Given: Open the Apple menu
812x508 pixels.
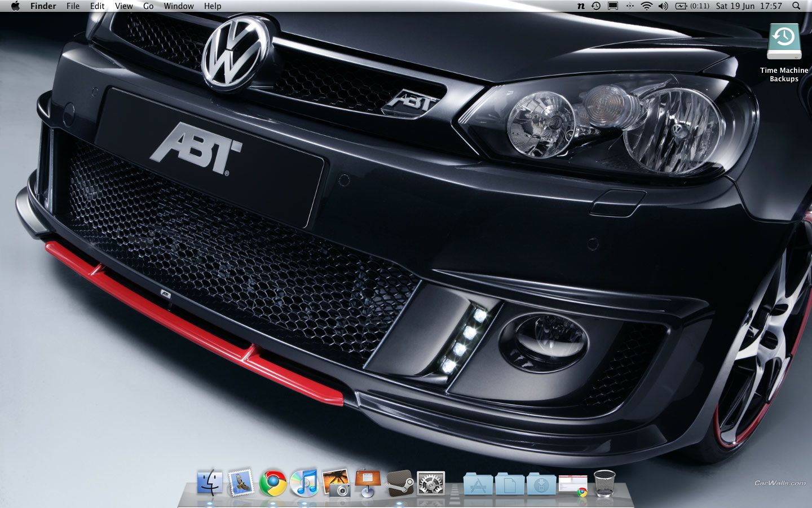Looking at the screenshot, I should pyautogui.click(x=15, y=6).
